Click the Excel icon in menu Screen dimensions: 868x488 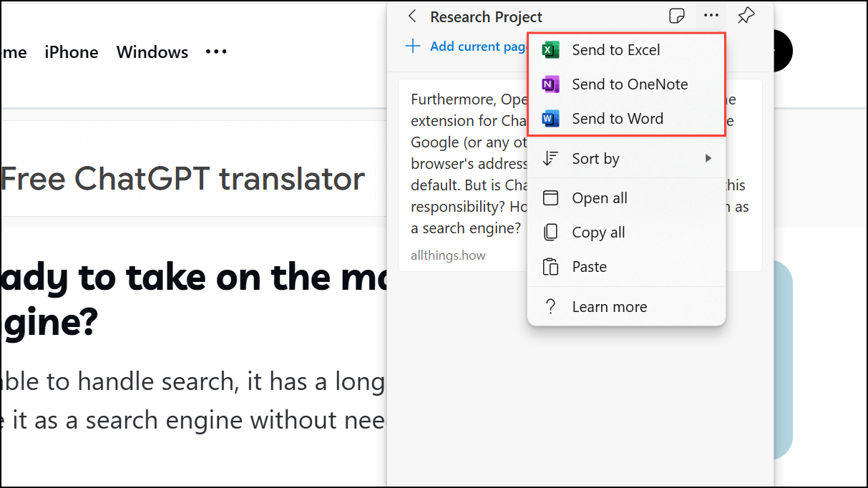click(x=550, y=50)
